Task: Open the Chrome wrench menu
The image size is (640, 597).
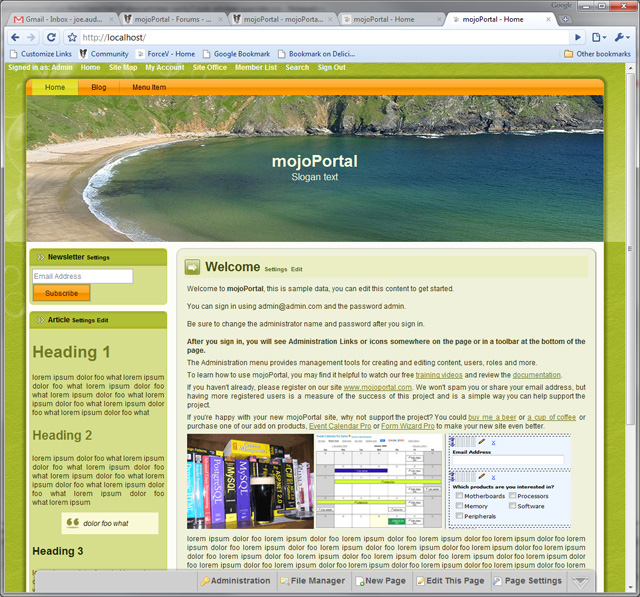Action: [622, 37]
